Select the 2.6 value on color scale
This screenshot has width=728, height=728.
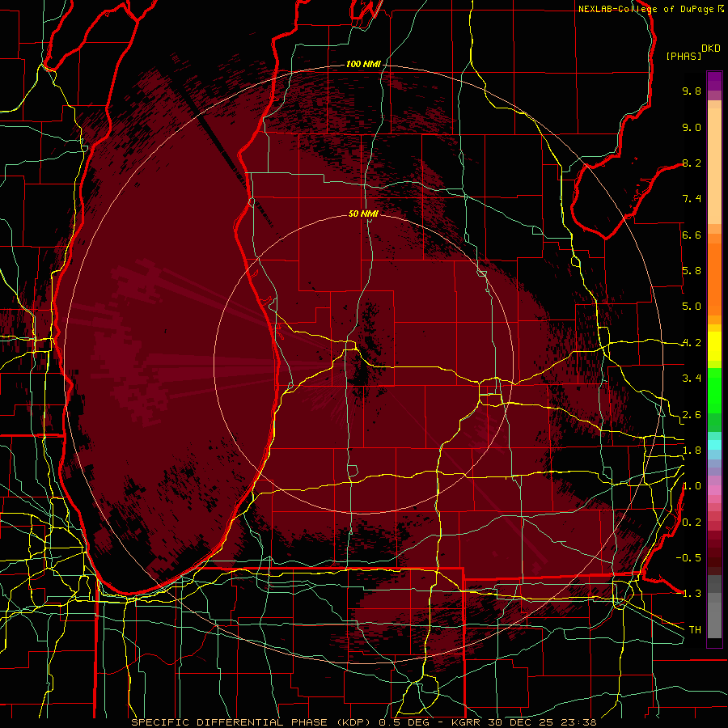[x=692, y=415]
